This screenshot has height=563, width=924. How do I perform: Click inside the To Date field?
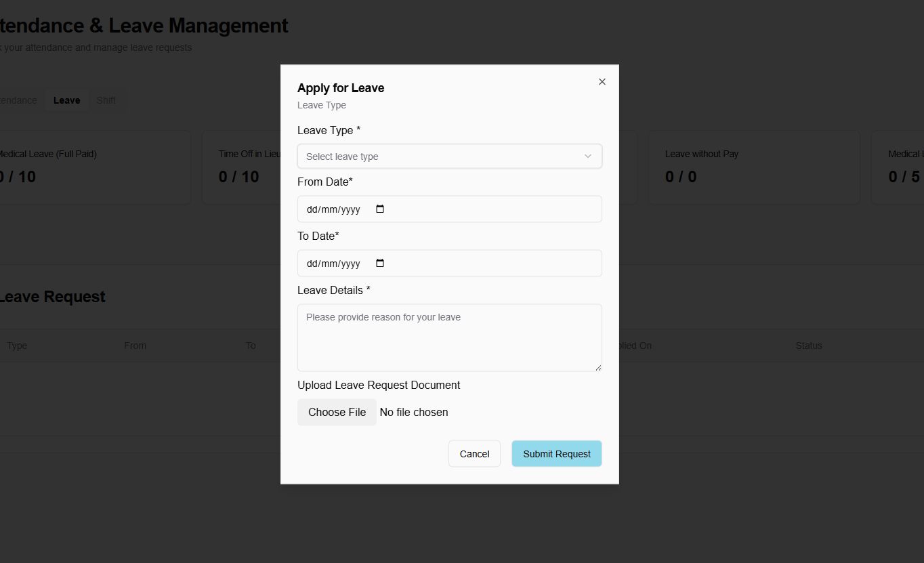click(332, 263)
